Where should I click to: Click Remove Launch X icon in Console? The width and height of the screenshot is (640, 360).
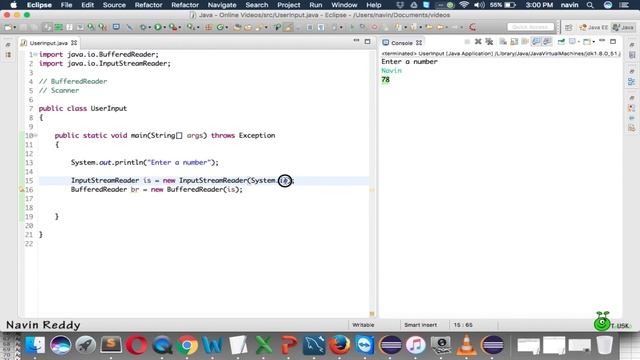[x=478, y=42]
